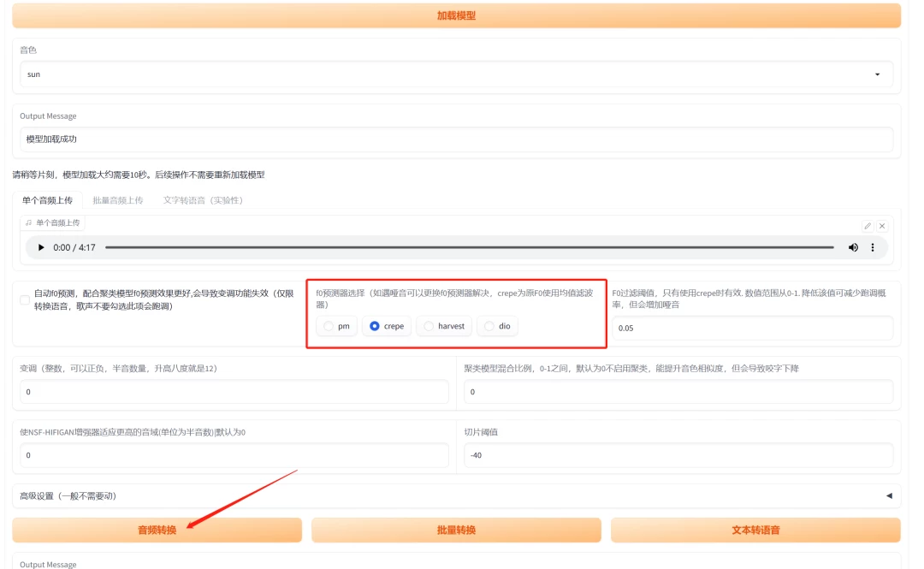Select the harvest f0 predictor
Viewport: 924px width, 569px height.
444,326
